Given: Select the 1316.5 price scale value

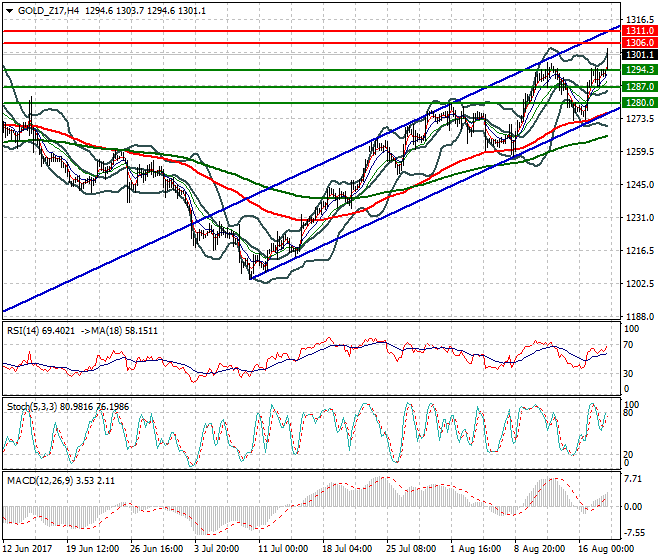Looking at the screenshot, I should point(640,20).
